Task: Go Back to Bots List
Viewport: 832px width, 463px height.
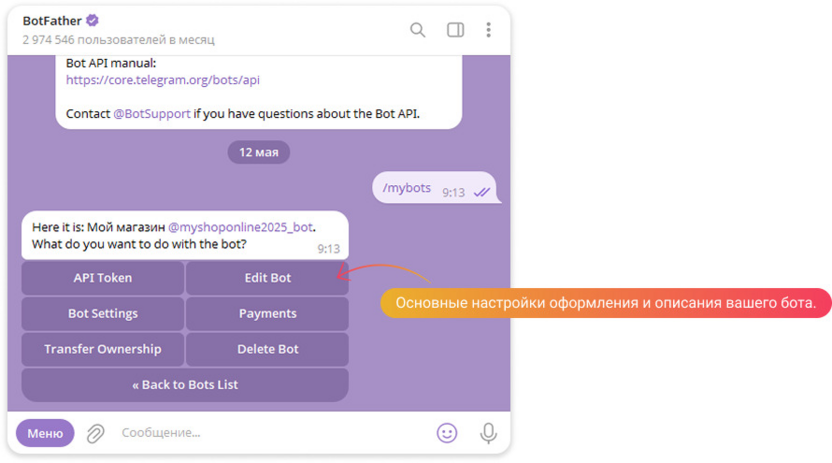Action: click(185, 385)
